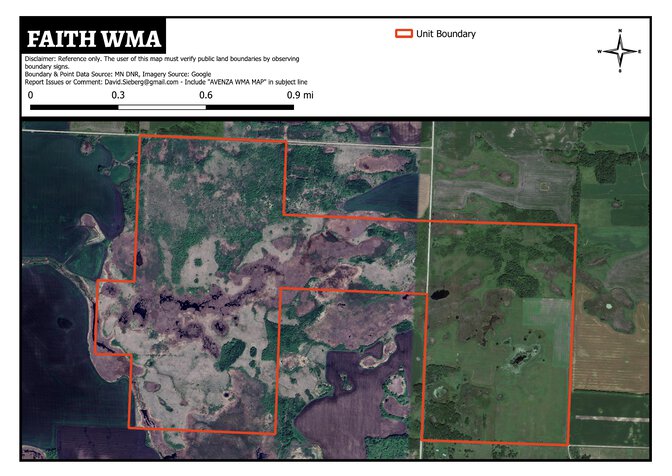672x476 pixels.
Task: Click the 'Report Issues or Comment' email line
Action: pyautogui.click(x=166, y=82)
